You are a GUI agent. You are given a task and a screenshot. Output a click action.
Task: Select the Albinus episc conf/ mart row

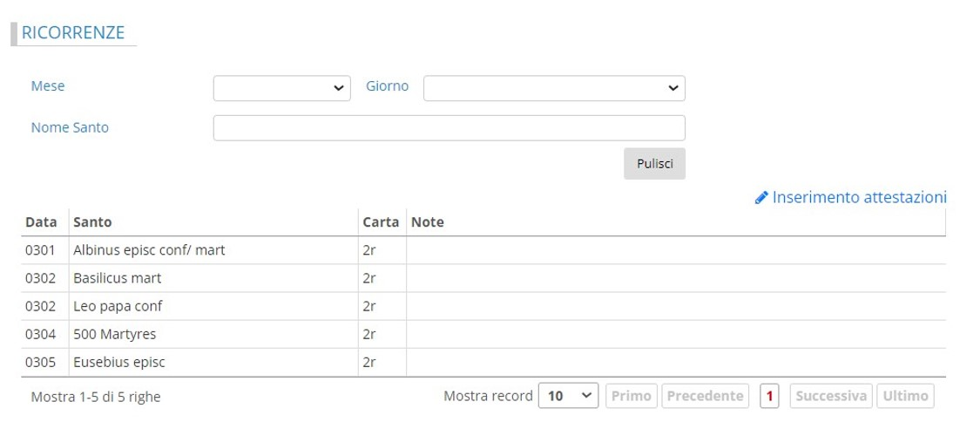pos(149,250)
